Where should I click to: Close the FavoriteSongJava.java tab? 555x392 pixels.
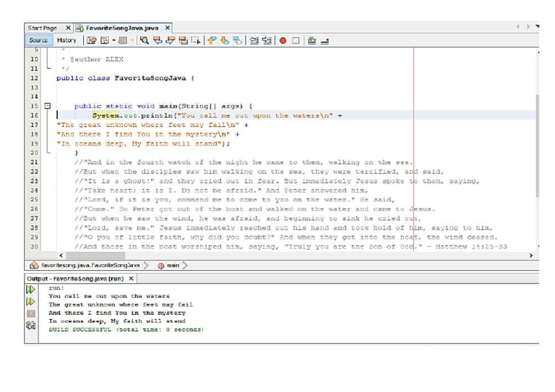pos(168,27)
